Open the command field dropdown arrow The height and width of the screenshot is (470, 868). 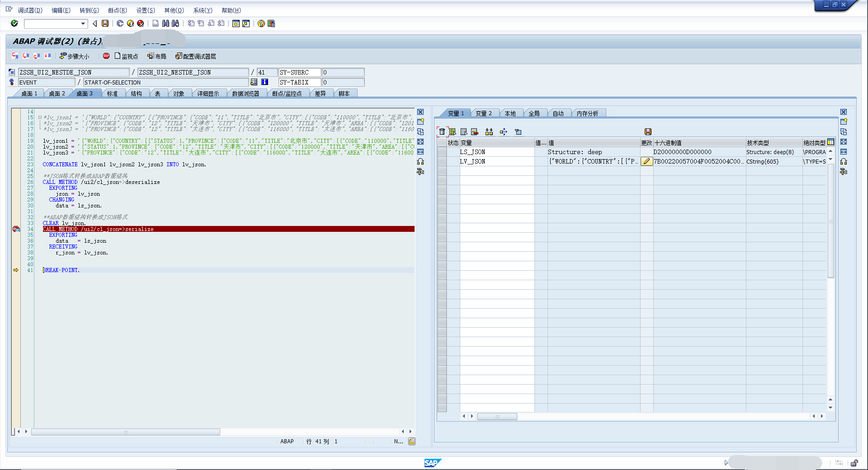(x=83, y=24)
